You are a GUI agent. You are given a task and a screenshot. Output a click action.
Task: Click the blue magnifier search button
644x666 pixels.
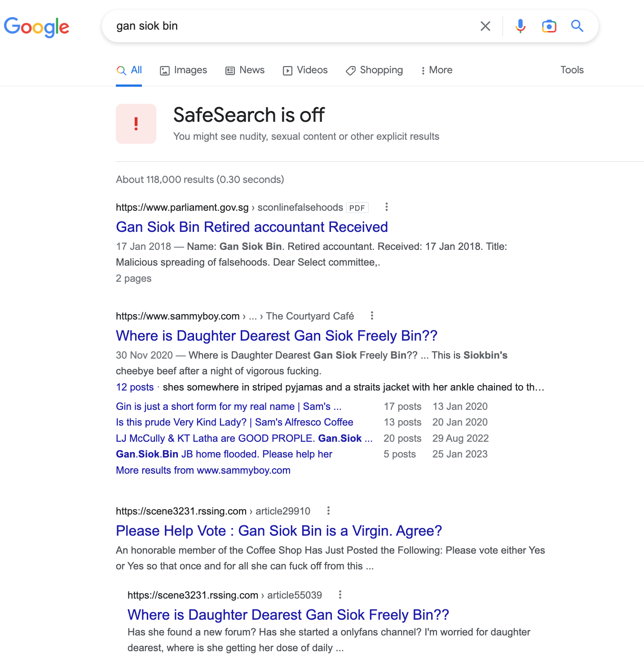pyautogui.click(x=577, y=26)
